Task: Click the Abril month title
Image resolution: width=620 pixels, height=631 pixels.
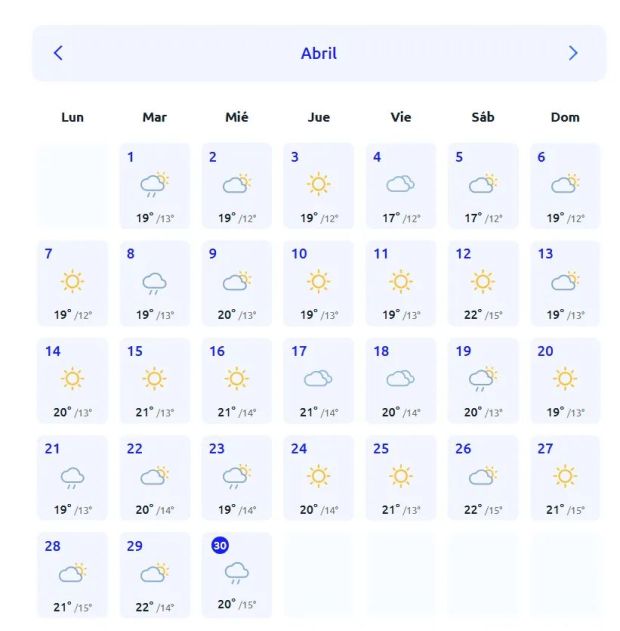Action: click(319, 53)
